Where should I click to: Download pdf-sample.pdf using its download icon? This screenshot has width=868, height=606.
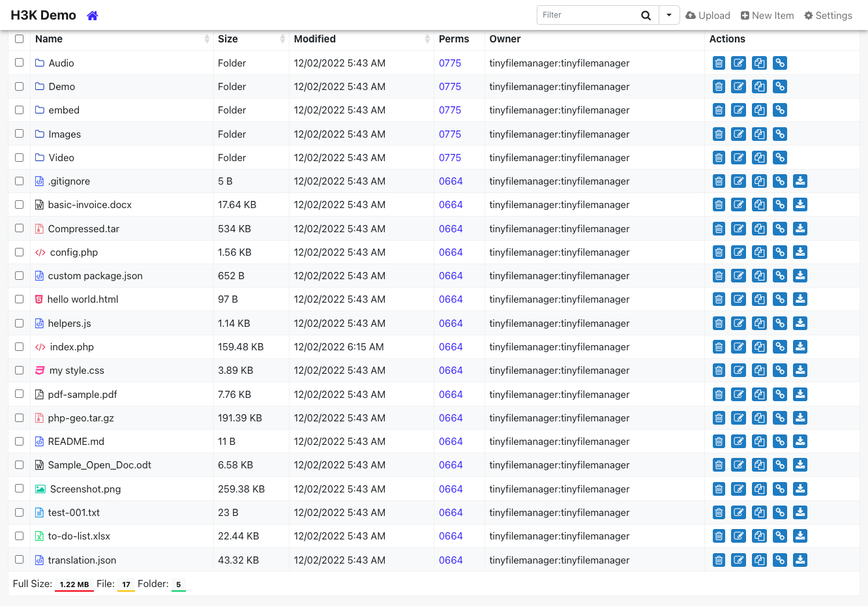[x=800, y=395]
